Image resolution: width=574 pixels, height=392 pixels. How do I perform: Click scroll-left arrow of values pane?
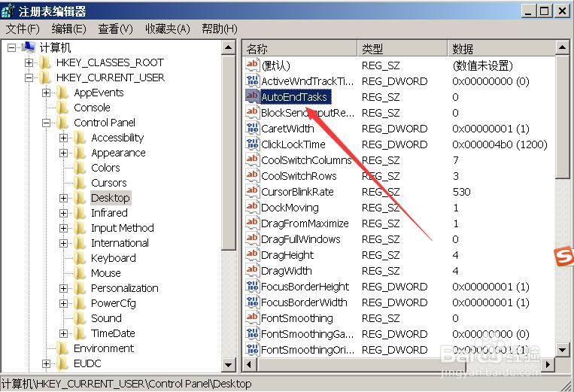tap(249, 365)
